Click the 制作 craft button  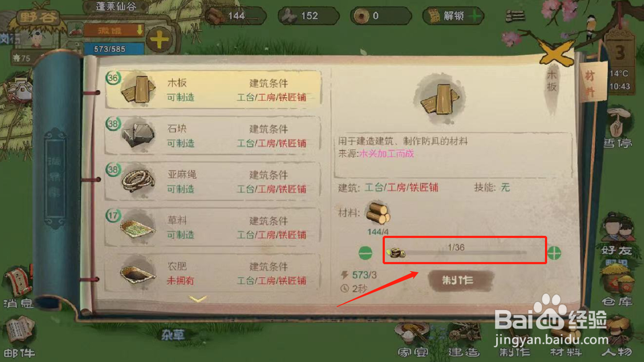[461, 280]
